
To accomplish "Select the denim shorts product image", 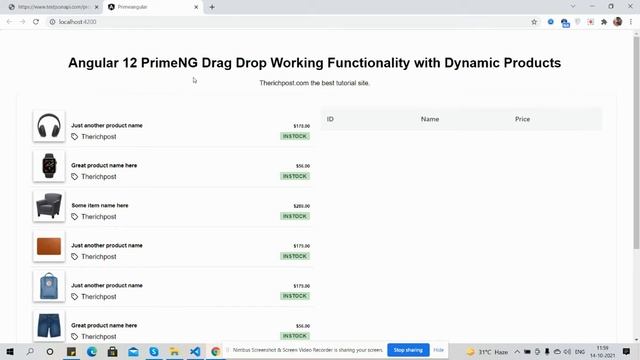I will 49,326.
